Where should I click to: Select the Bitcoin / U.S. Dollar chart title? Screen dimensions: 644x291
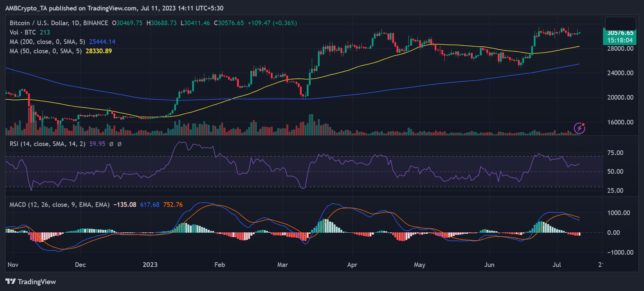coord(59,23)
